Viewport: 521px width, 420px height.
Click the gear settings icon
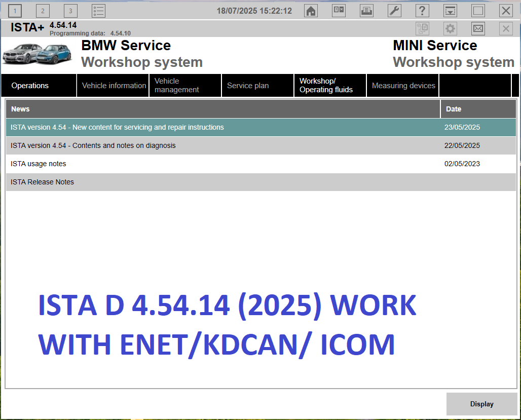[450, 28]
